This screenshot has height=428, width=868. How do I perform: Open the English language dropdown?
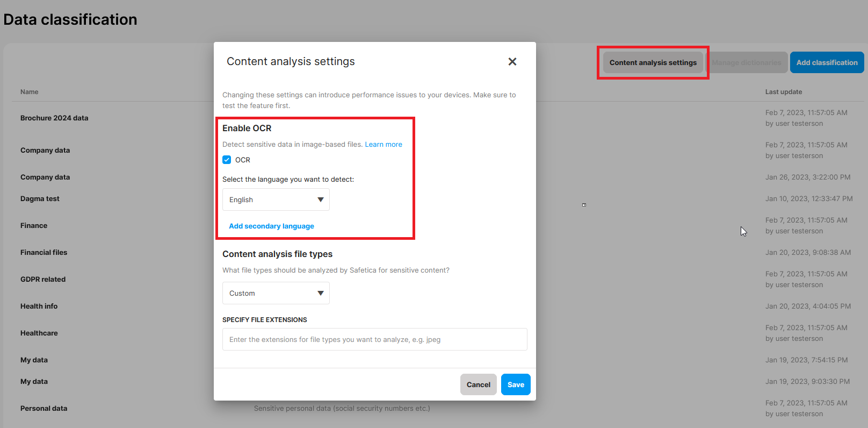(x=276, y=199)
